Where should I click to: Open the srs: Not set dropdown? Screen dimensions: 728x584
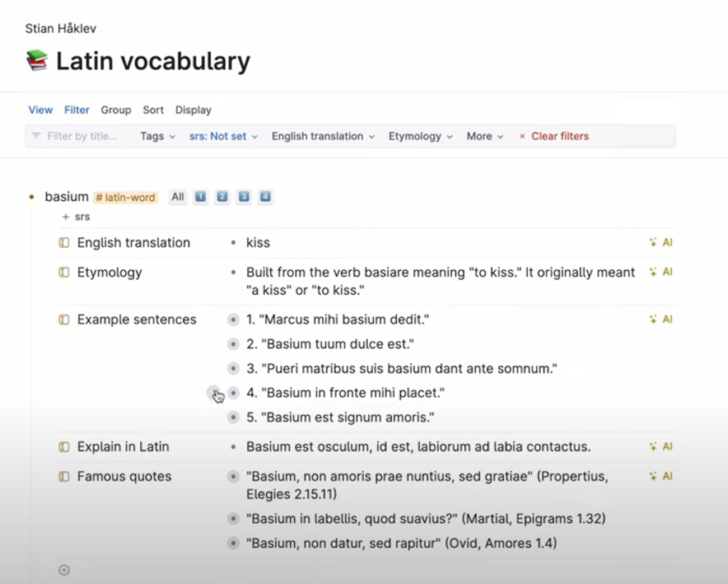[224, 136]
